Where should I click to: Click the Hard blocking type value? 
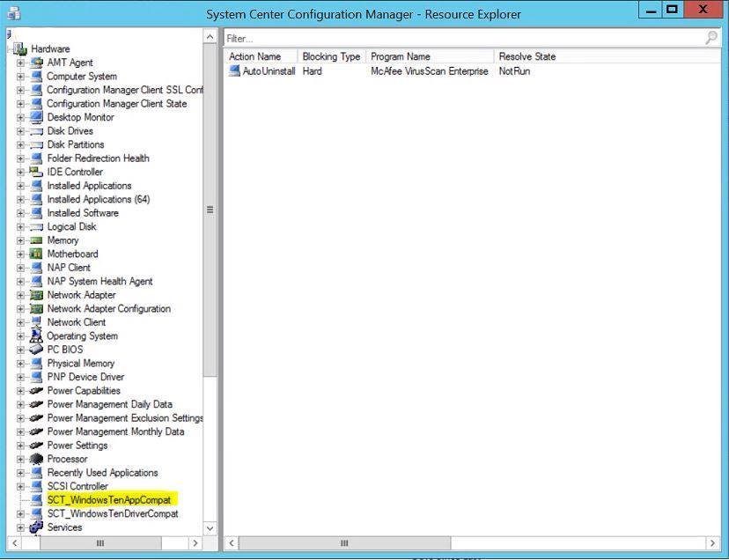pos(313,71)
